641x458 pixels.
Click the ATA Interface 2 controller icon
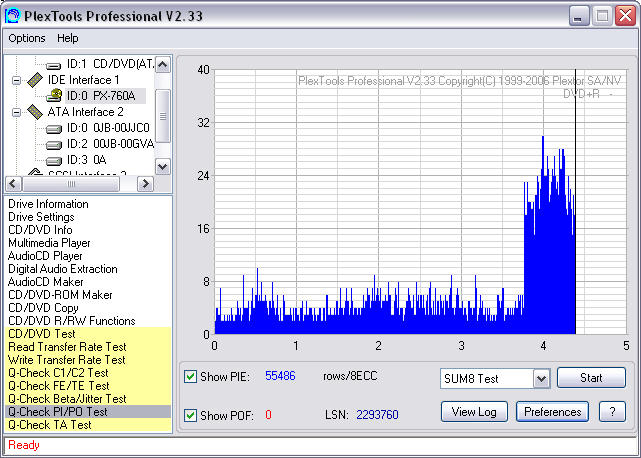point(35,112)
